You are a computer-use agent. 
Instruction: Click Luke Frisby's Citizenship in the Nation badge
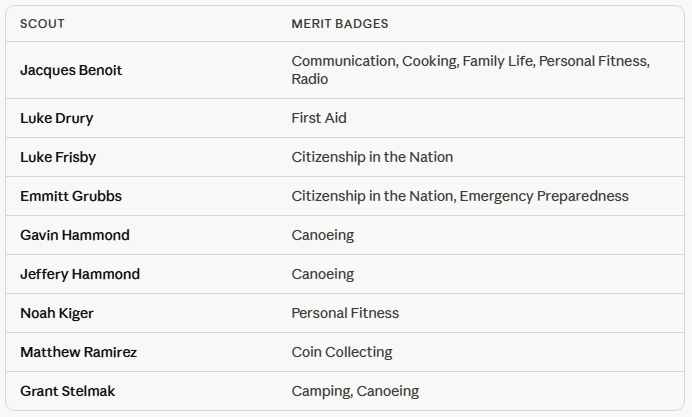tap(372, 157)
